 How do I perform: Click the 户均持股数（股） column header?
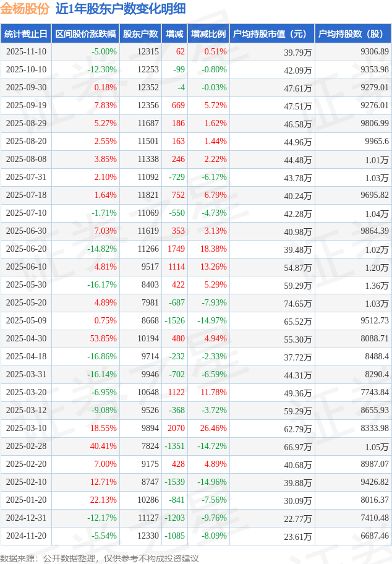point(353,34)
